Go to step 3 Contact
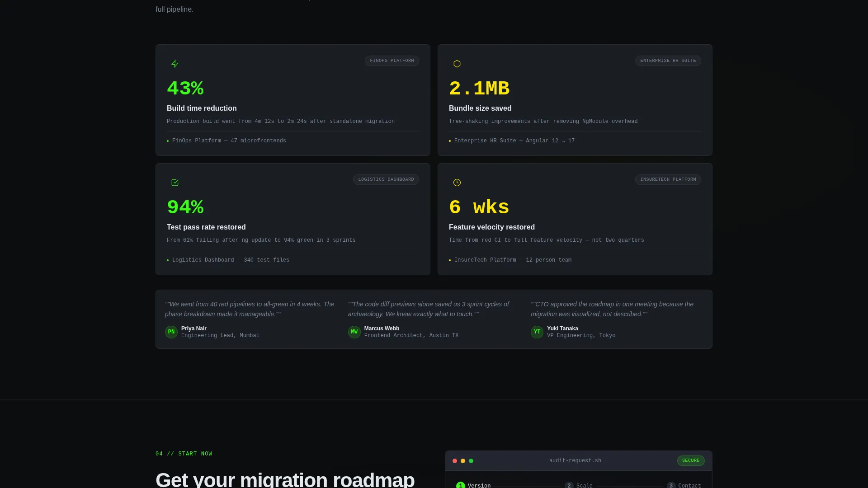This screenshot has height=488, width=868. click(x=684, y=485)
